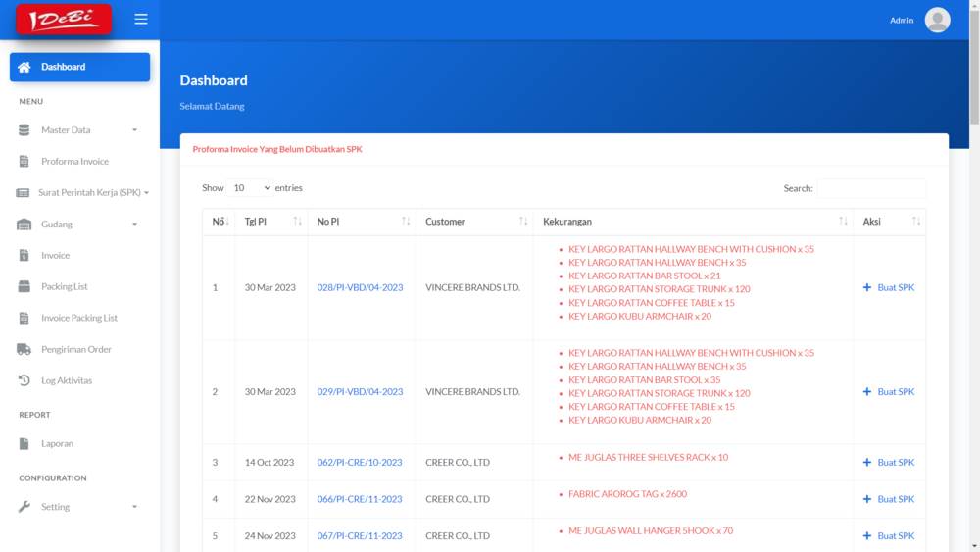980x552 pixels.
Task: Click the Dashboard home icon
Action: point(24,67)
